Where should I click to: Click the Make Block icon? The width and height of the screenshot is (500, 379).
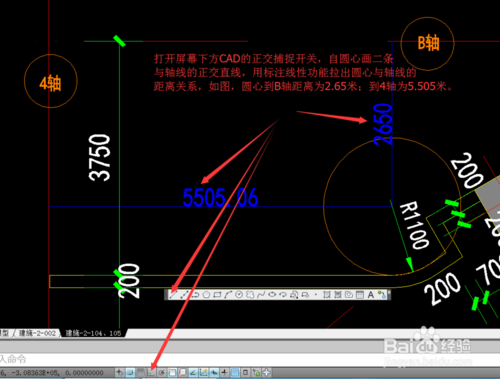[x=305, y=294]
